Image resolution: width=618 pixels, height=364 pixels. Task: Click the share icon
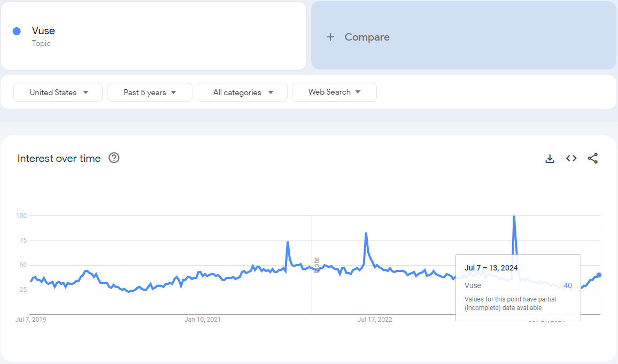click(x=593, y=158)
